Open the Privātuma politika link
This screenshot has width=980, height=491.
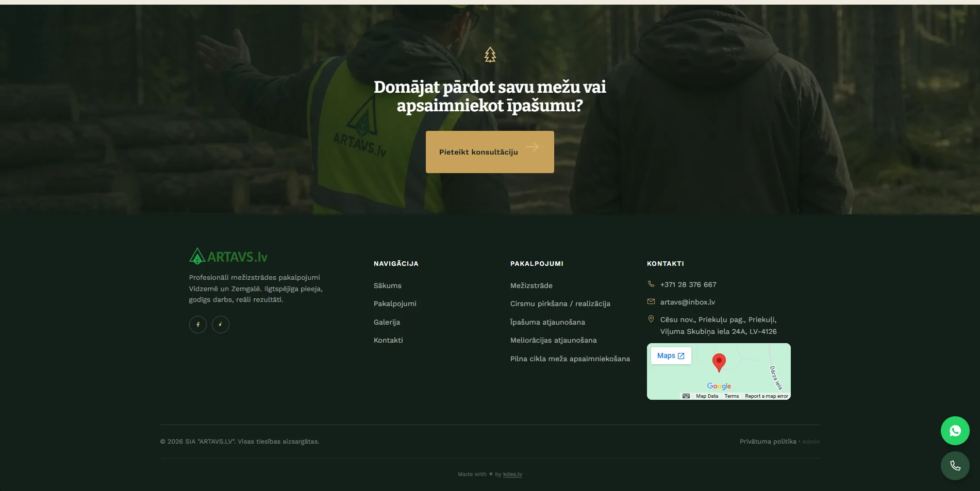[x=768, y=442]
